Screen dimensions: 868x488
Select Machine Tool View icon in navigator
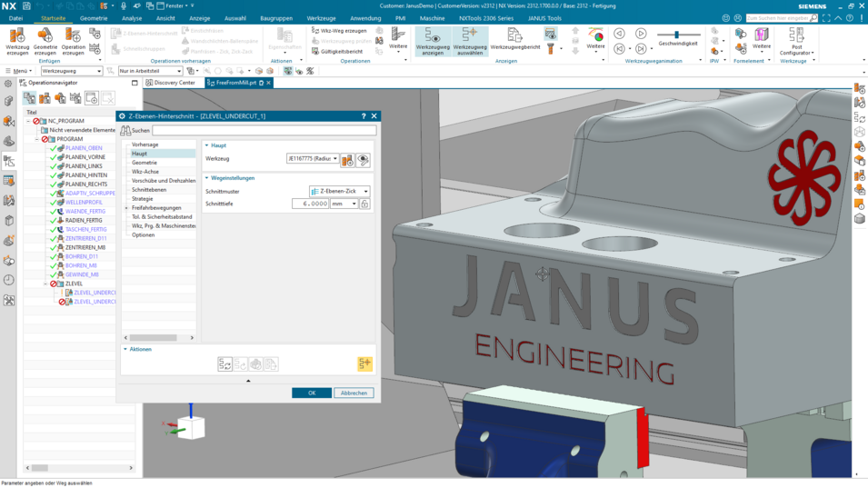point(45,98)
